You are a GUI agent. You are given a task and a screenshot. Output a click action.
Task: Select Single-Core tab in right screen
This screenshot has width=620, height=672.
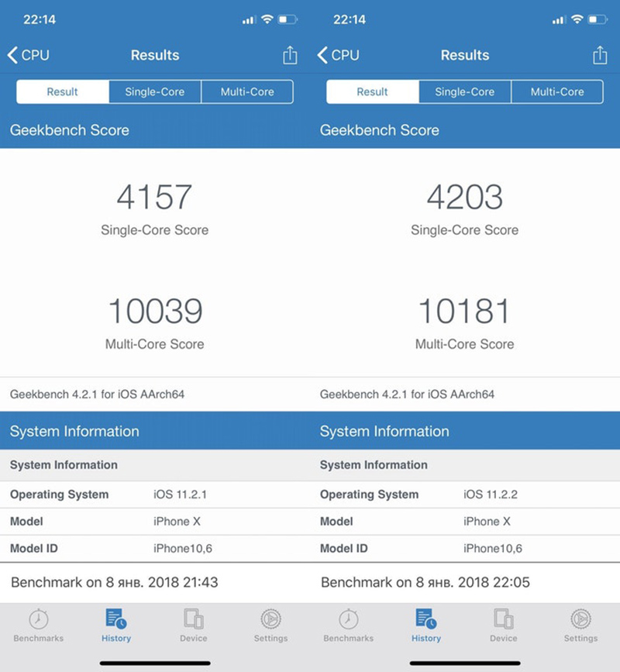tap(465, 91)
